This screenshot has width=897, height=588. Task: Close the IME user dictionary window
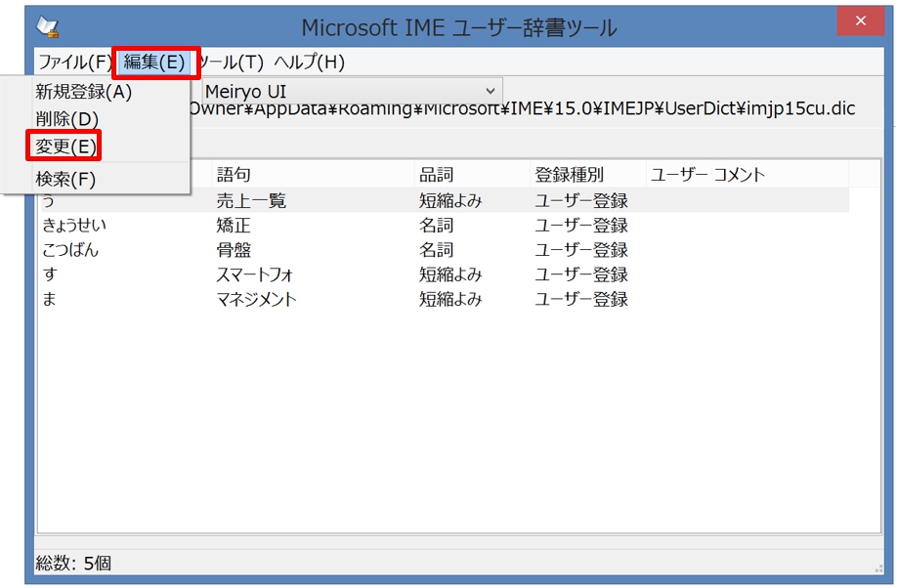point(861,21)
